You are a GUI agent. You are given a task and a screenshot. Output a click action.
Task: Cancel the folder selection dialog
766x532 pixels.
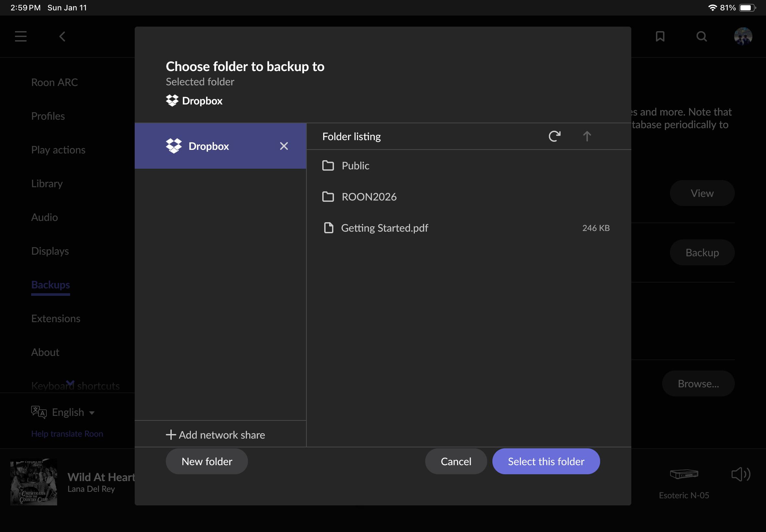(x=455, y=461)
